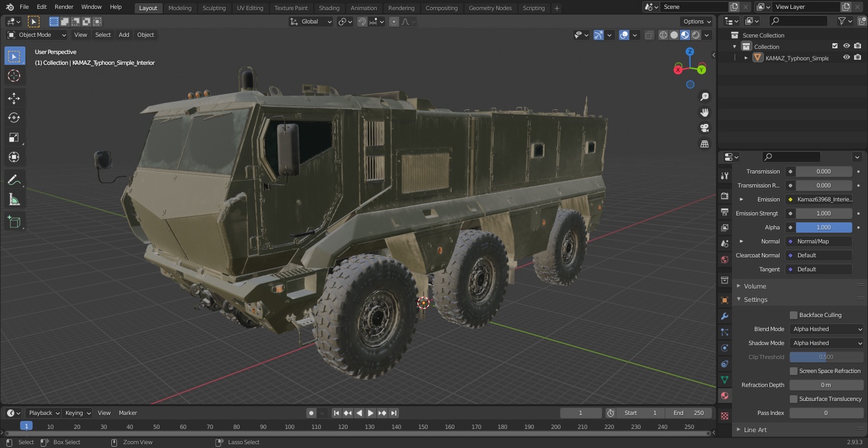Open the View Layer properties tab
868x448 pixels.
click(724, 227)
